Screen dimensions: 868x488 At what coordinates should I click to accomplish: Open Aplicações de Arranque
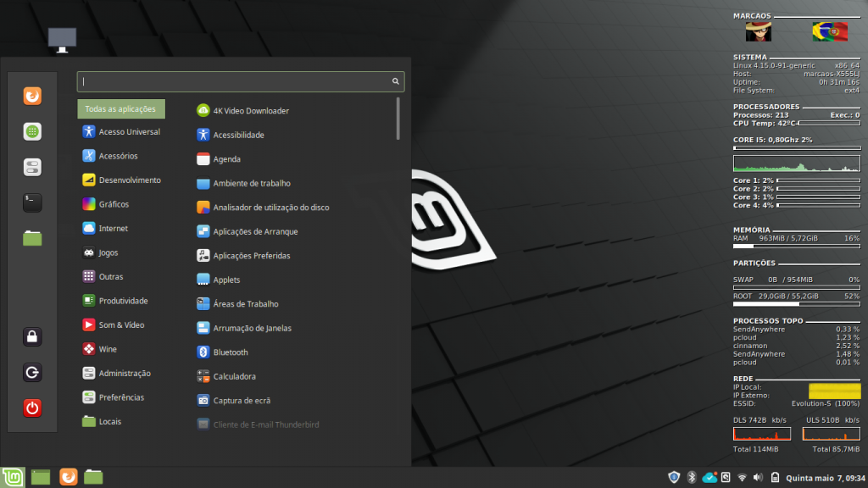click(x=248, y=232)
